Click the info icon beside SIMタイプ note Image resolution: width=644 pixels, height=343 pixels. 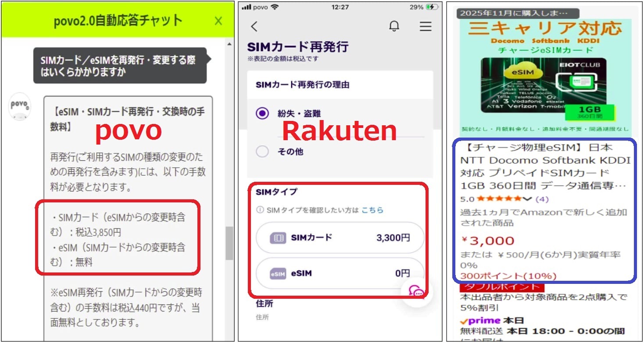click(260, 210)
